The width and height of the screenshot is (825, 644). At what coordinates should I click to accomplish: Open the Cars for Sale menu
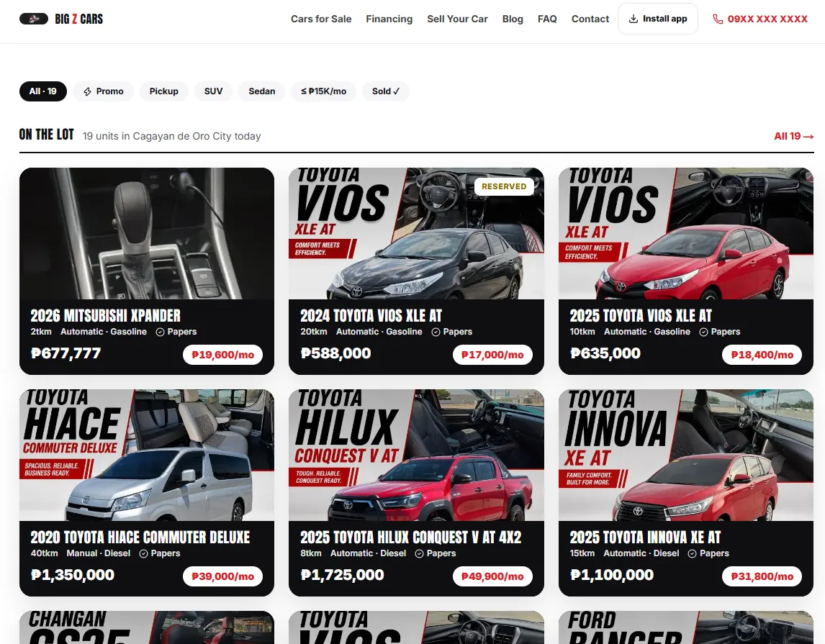pos(321,19)
